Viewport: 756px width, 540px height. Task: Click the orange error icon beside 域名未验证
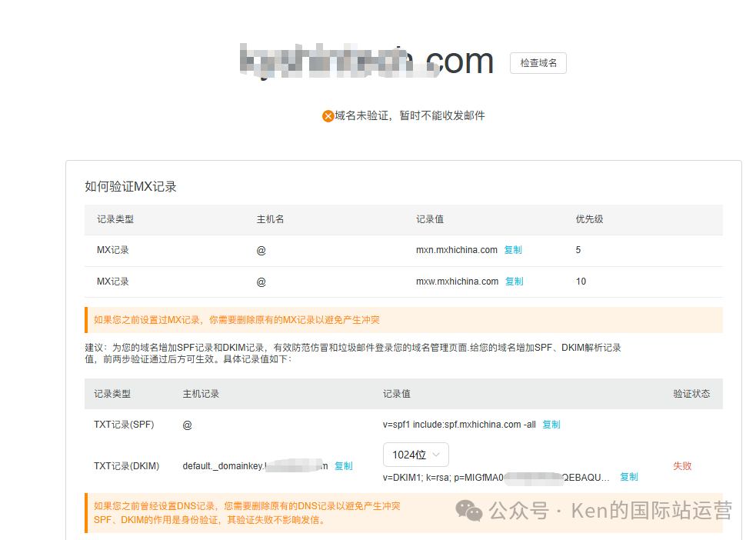[328, 116]
